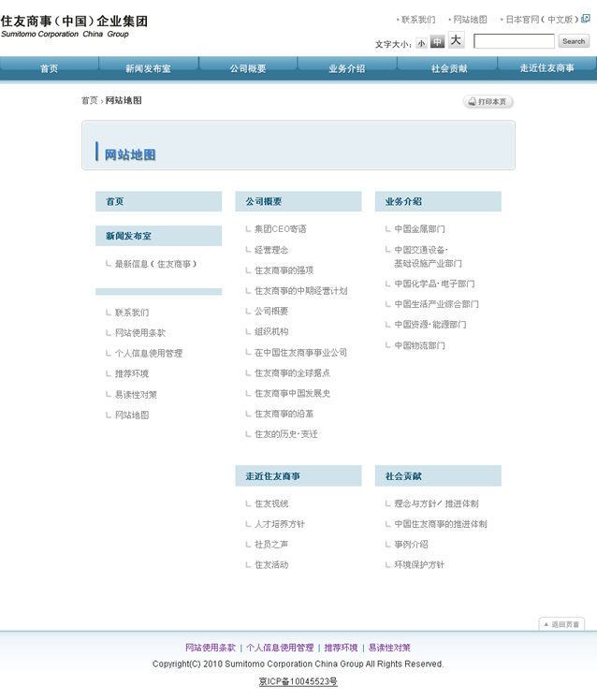This screenshot has height=700, width=597.
Task: Set text size to small (小)
Action: tap(421, 43)
